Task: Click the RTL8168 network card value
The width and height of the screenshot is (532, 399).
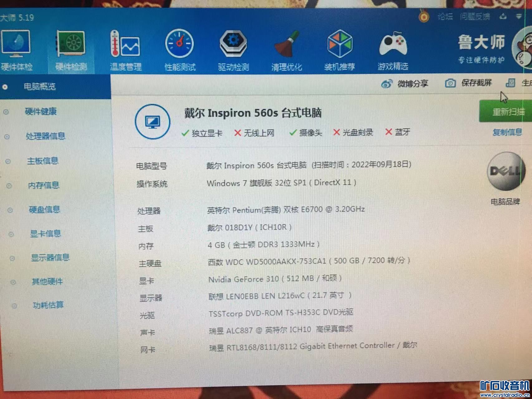Action: [313, 346]
